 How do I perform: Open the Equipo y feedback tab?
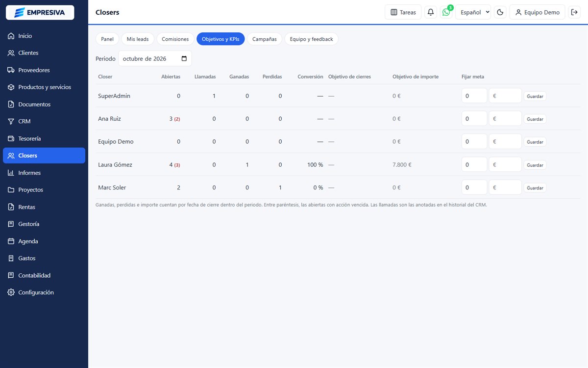(311, 39)
